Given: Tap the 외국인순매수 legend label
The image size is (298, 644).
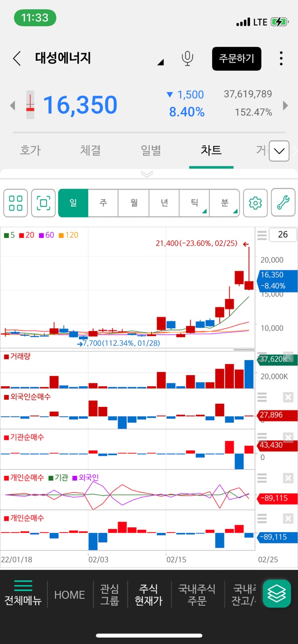Looking at the screenshot, I should point(27,397).
